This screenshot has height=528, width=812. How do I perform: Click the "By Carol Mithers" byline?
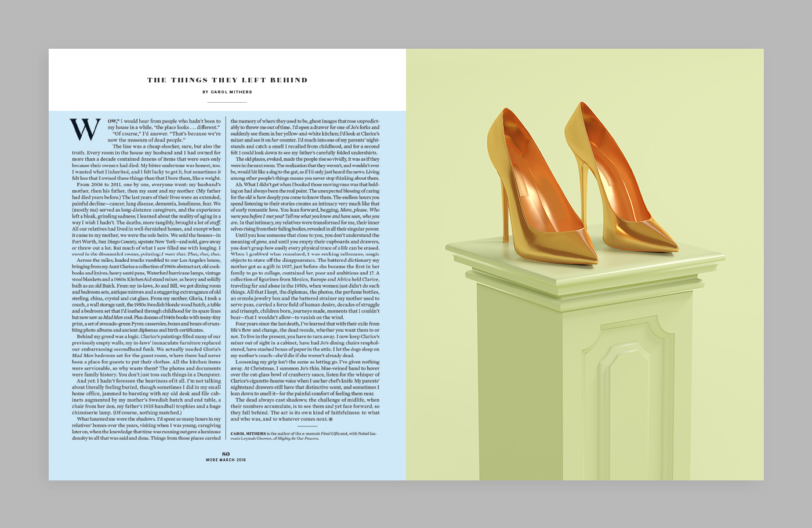(227, 92)
